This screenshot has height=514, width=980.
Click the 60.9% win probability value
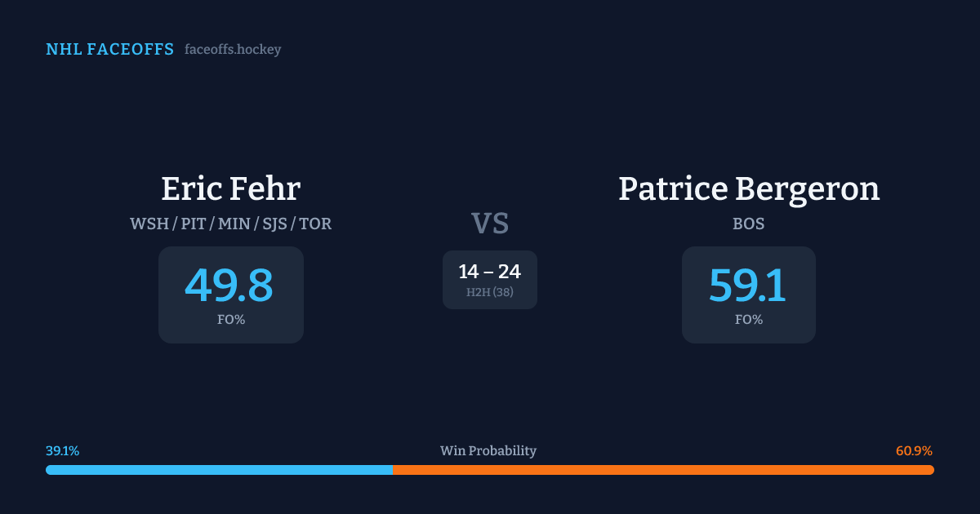coord(914,451)
